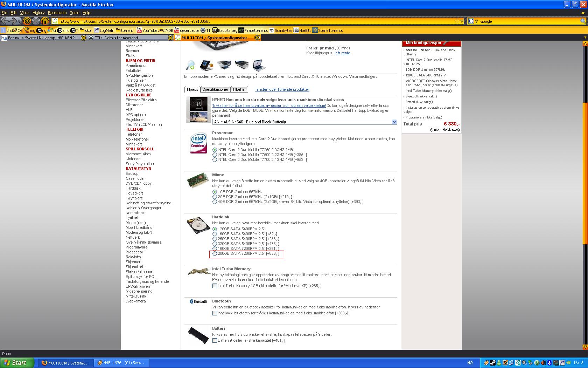Switch to the Spesifikasjoner tab
The width and height of the screenshot is (588, 368).
215,89
